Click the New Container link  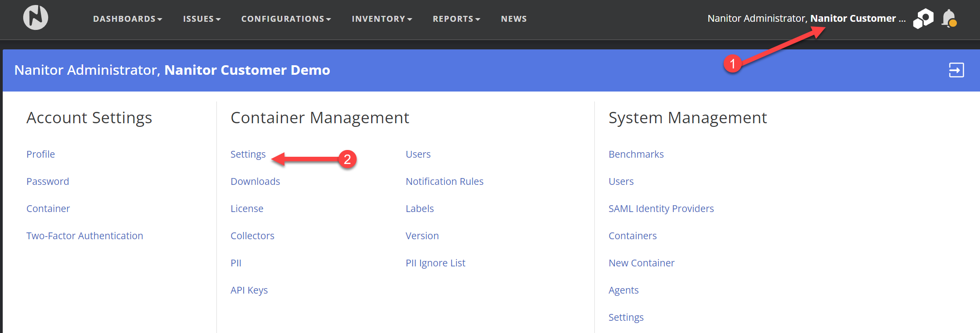[x=642, y=263]
